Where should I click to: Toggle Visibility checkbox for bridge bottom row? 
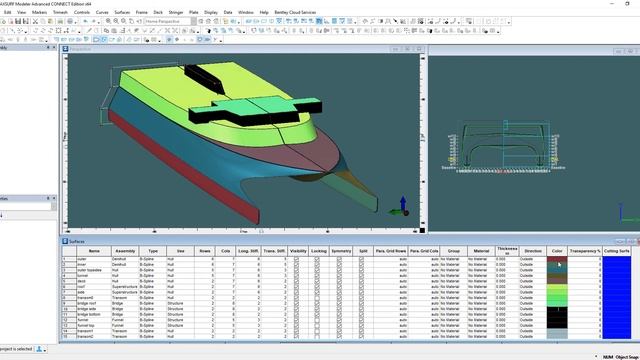(x=296, y=314)
